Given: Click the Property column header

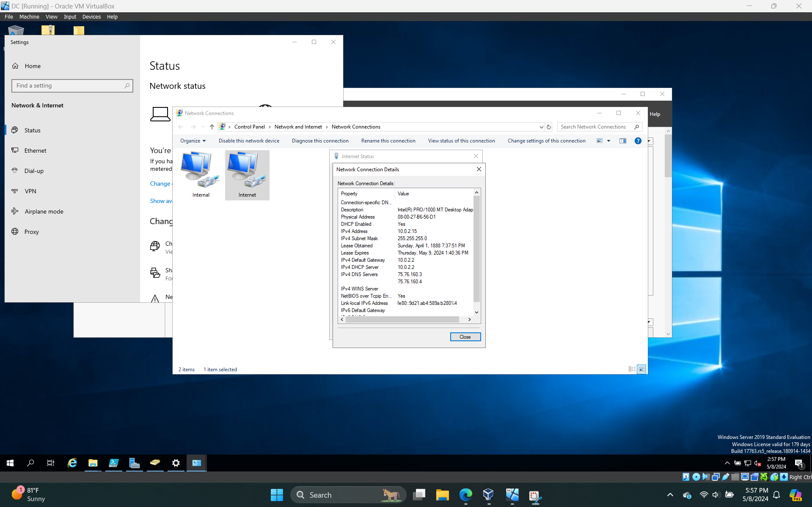Looking at the screenshot, I should 367,194.
